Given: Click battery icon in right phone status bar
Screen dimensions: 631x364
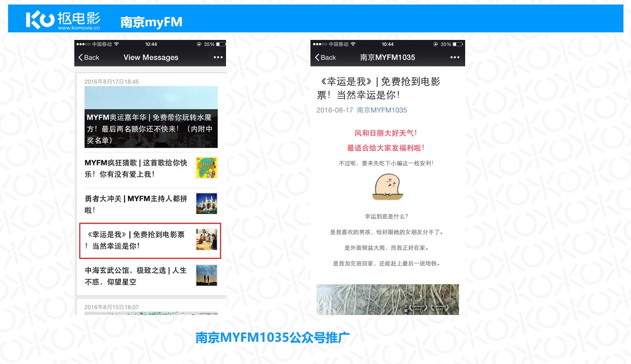Looking at the screenshot, I should (457, 44).
